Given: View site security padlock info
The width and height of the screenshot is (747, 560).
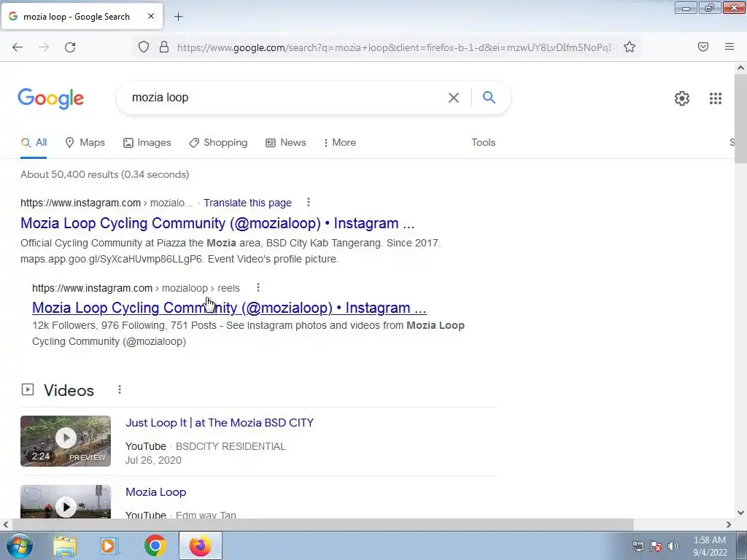Looking at the screenshot, I should [164, 47].
